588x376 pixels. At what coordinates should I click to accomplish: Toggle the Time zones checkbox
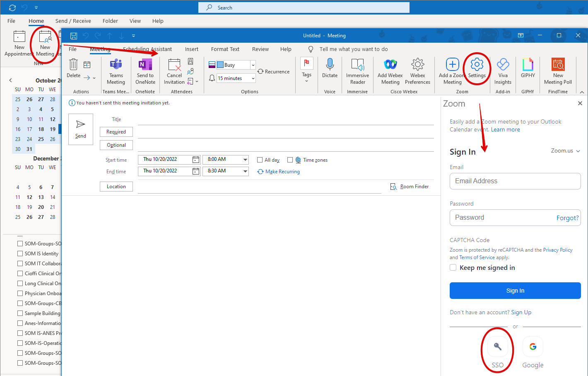290,160
